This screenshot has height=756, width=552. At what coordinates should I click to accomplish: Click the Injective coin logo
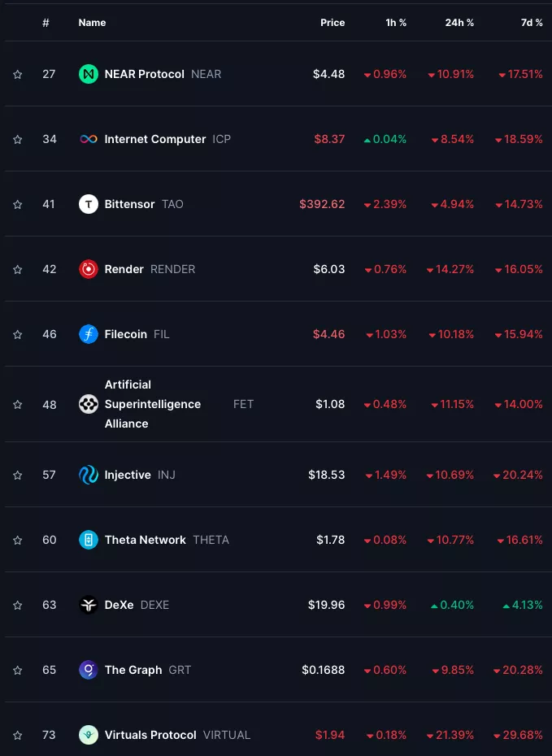pyautogui.click(x=89, y=475)
